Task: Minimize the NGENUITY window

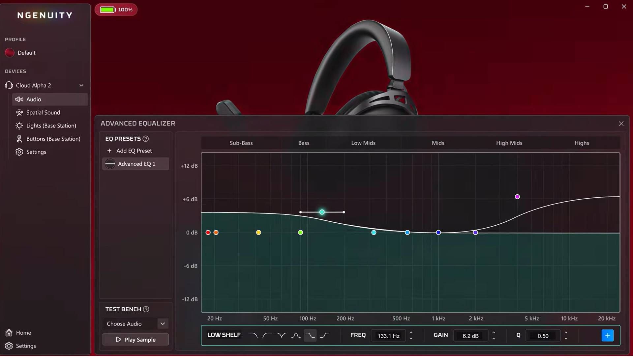Action: 587,7
